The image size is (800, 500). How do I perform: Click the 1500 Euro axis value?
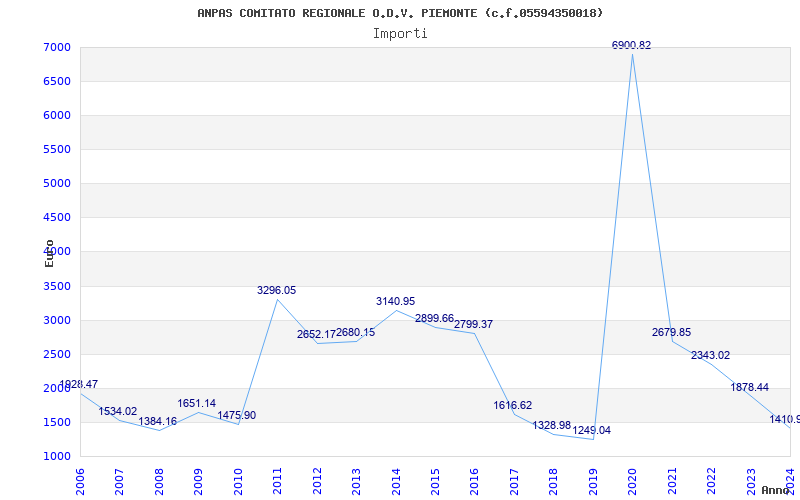point(57,422)
